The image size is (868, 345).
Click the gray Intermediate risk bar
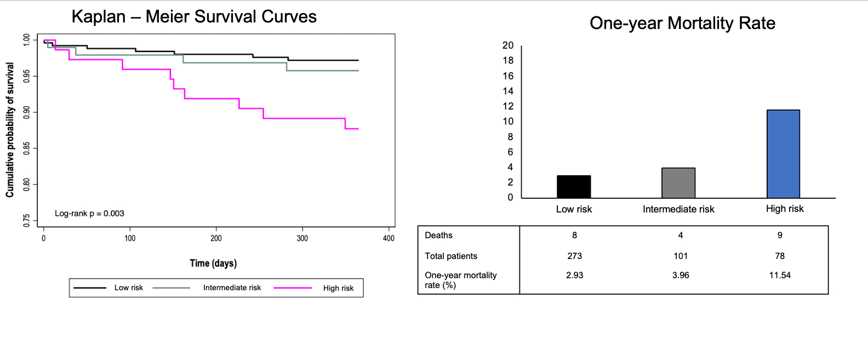678,183
